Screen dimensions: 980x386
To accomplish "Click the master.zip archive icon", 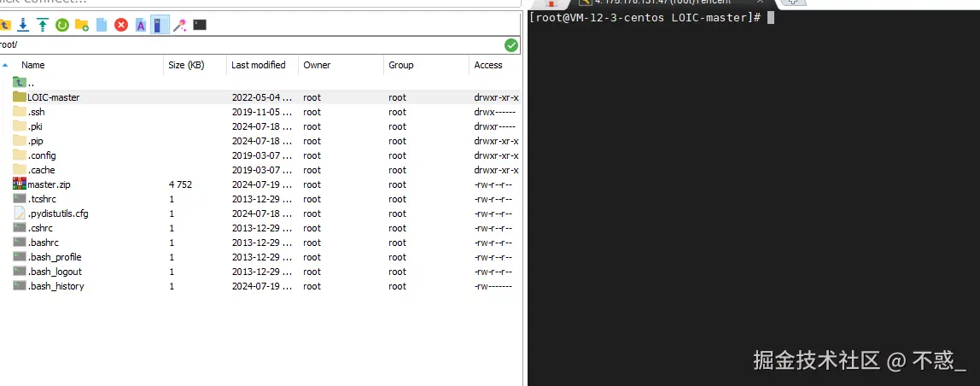I will pos(20,184).
